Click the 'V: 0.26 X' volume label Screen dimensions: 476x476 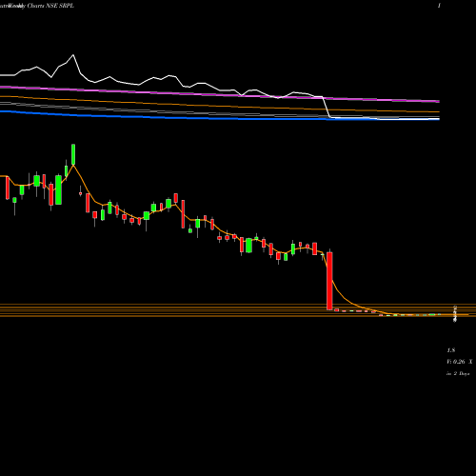[459, 362]
